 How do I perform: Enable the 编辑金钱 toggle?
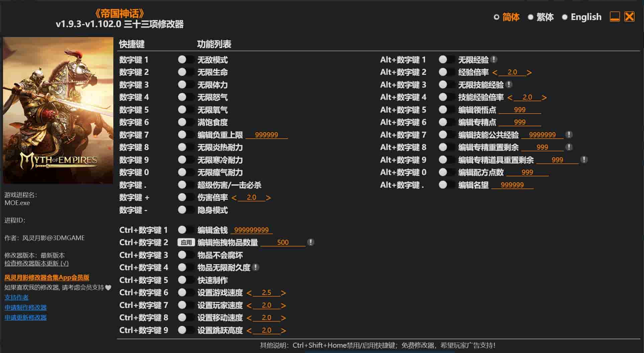(x=186, y=229)
